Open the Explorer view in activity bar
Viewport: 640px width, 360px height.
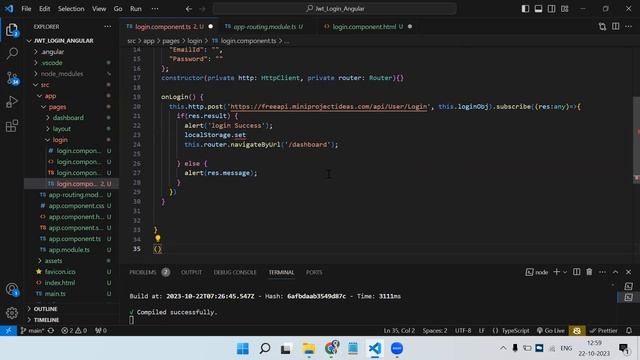[12, 30]
